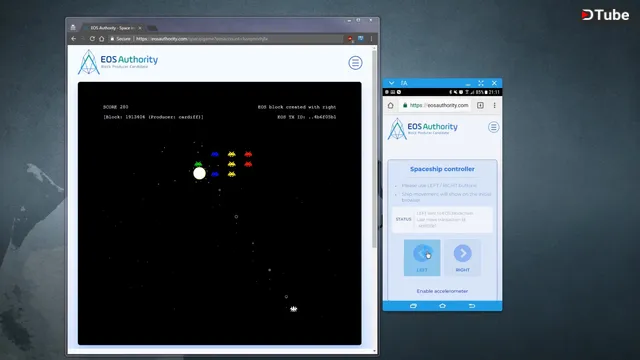Reload the page in the desktop browser
This screenshot has height=360, width=640.
tap(92, 39)
